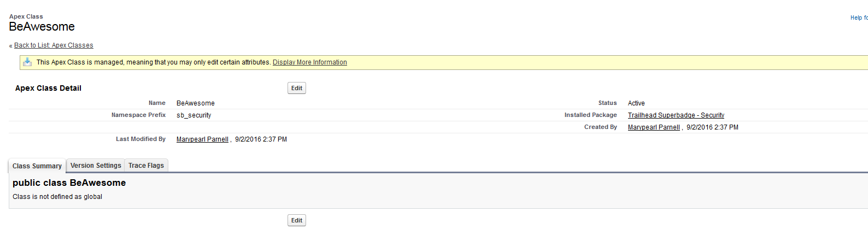The width and height of the screenshot is (868, 229).
Task: Click the BeAwesome value in the Name field
Action: (x=195, y=103)
